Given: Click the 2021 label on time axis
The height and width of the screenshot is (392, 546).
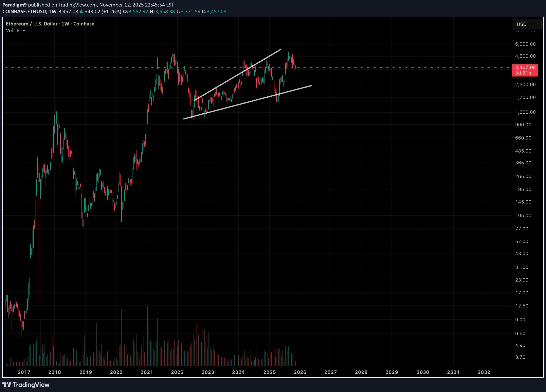Looking at the screenshot, I should point(147,372).
